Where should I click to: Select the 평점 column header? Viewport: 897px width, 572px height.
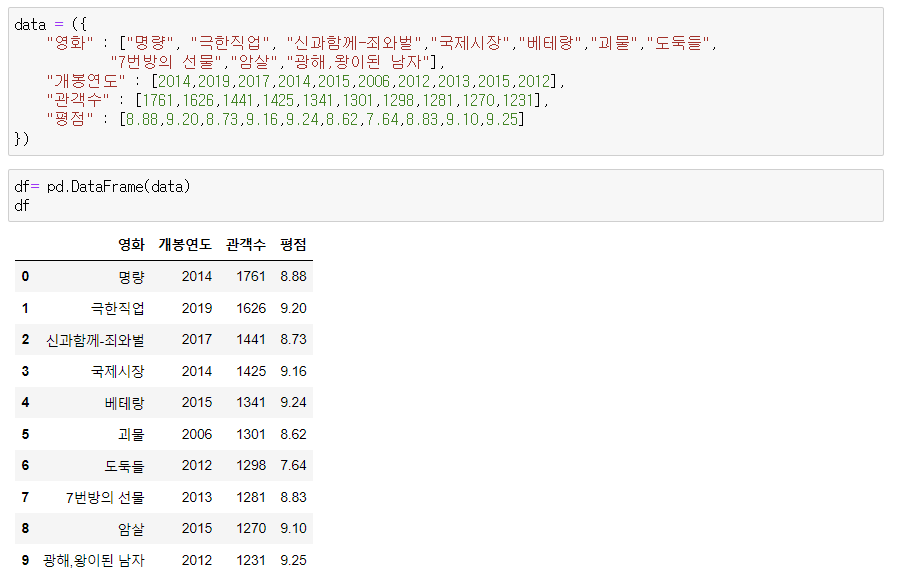293,245
